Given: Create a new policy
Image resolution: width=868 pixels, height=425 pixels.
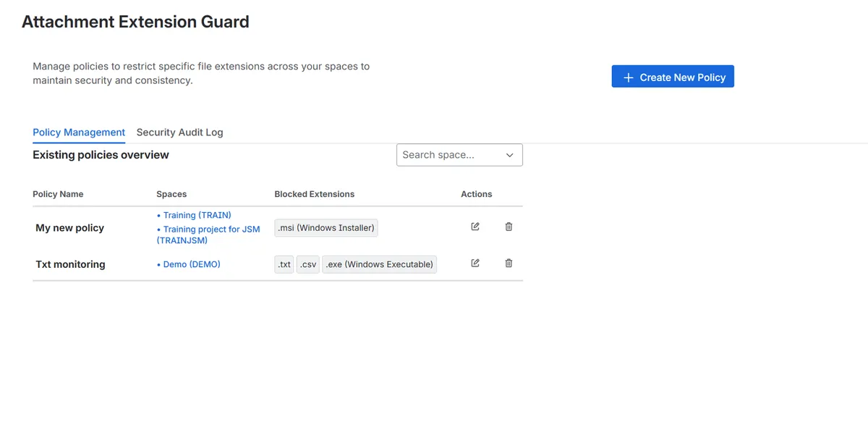Looking at the screenshot, I should click(x=673, y=77).
